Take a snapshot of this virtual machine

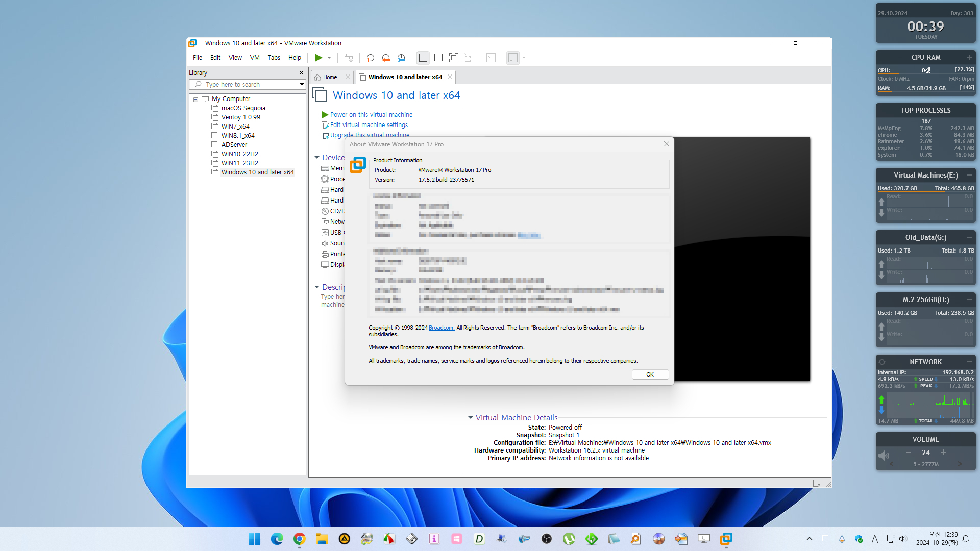[371, 58]
